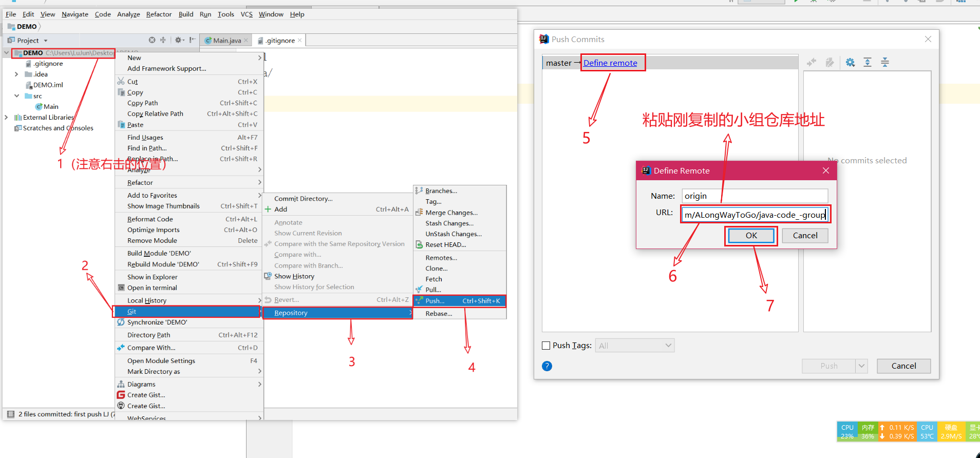
Task: Click the Push button
Action: tap(829, 366)
